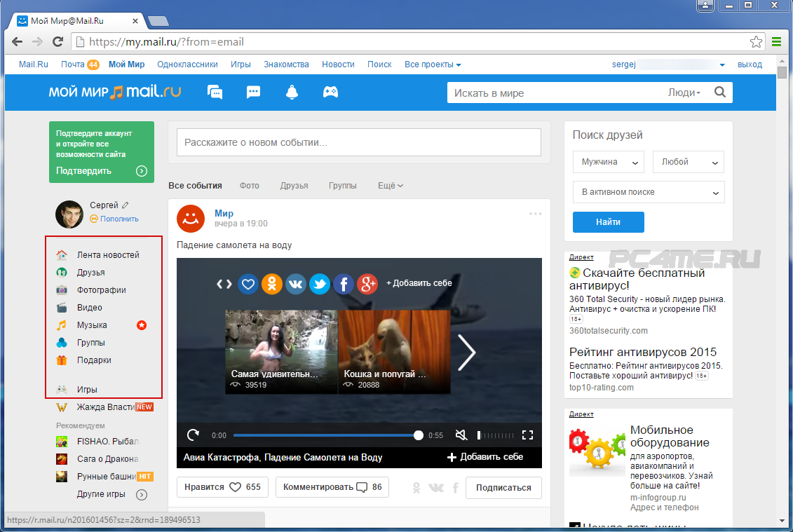Click Искать в мире search field
Screen dimensions: 793x532
pos(555,93)
